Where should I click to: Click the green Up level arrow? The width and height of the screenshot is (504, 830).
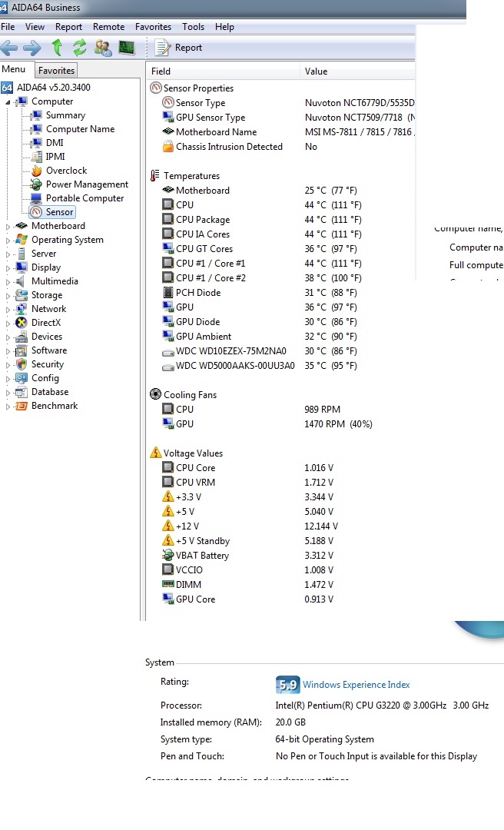(57, 48)
